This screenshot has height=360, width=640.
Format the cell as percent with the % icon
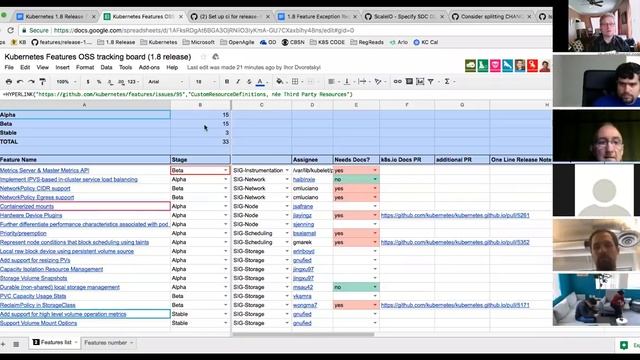[99, 82]
